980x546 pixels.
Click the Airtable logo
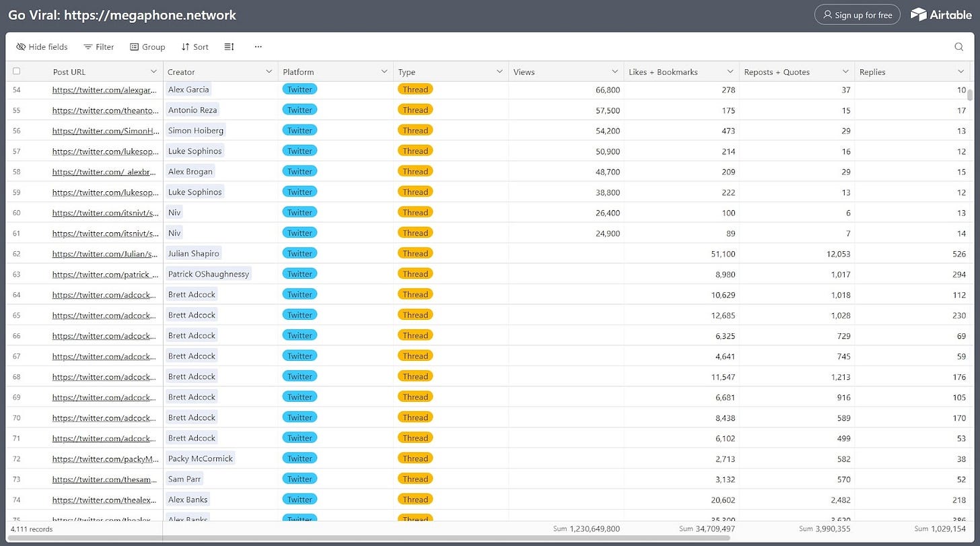941,15
